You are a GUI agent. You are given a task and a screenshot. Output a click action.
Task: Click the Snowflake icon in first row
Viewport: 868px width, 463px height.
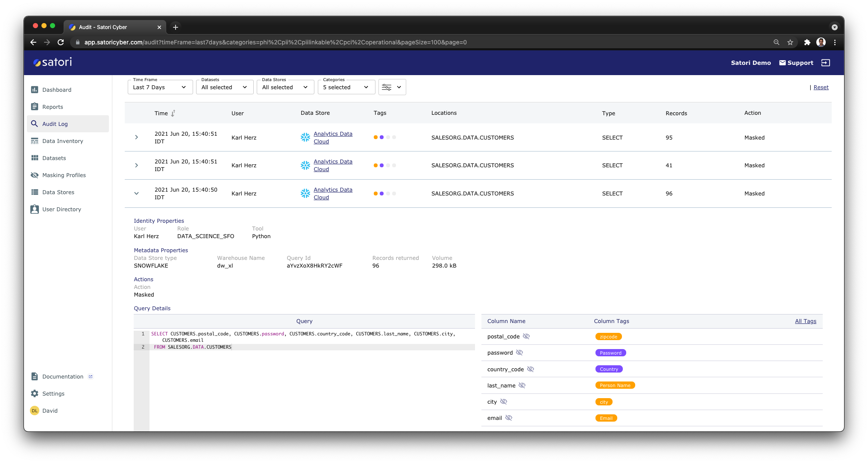pos(305,137)
